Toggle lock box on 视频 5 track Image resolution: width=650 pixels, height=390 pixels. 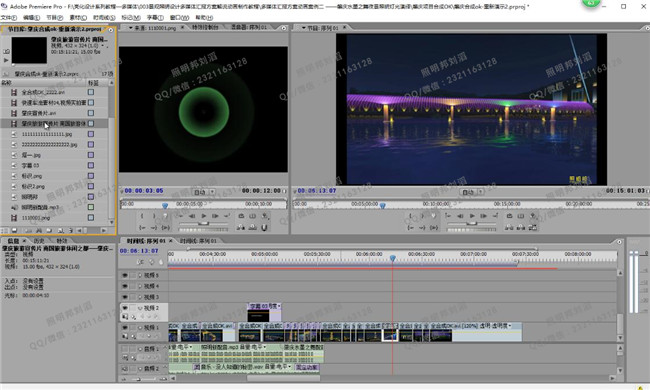(x=133, y=275)
